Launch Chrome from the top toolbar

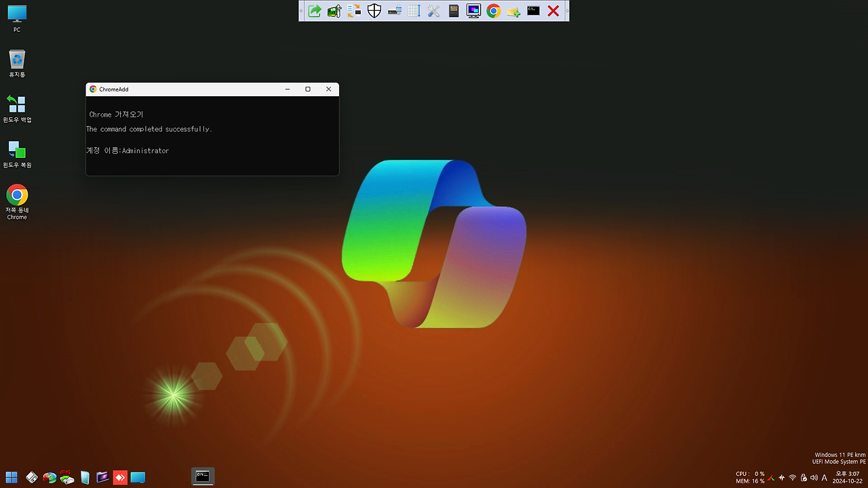(x=494, y=11)
